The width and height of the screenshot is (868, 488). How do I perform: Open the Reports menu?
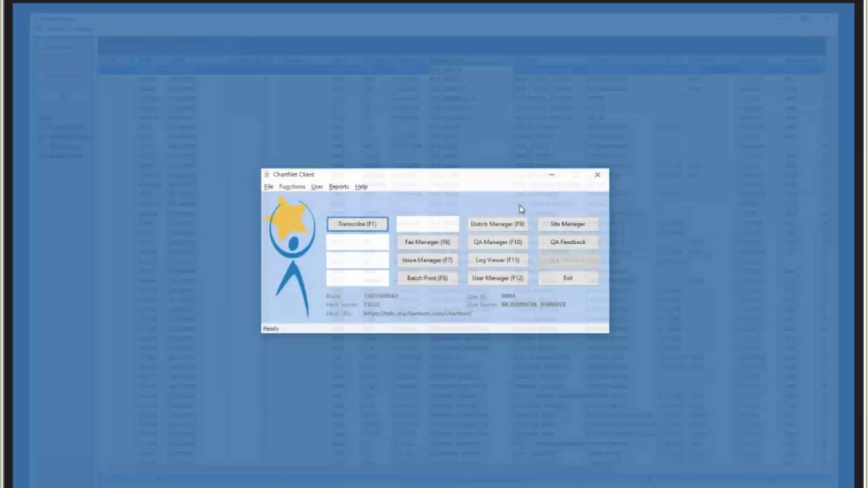coord(338,186)
